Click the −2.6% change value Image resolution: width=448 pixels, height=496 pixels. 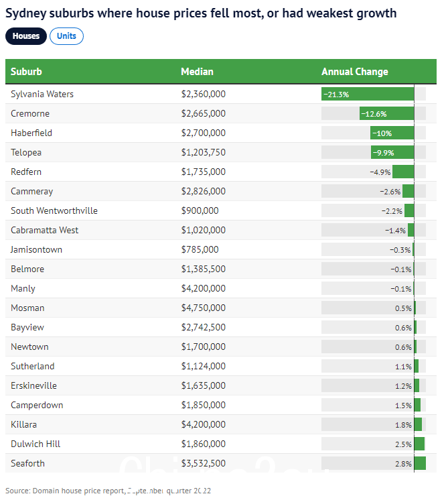[390, 192]
